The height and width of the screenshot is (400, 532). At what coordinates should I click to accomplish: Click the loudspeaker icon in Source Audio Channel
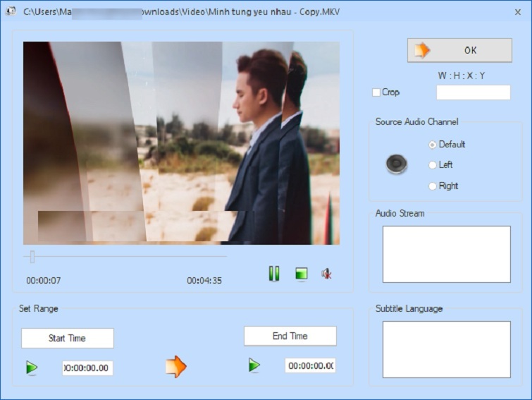[397, 164]
